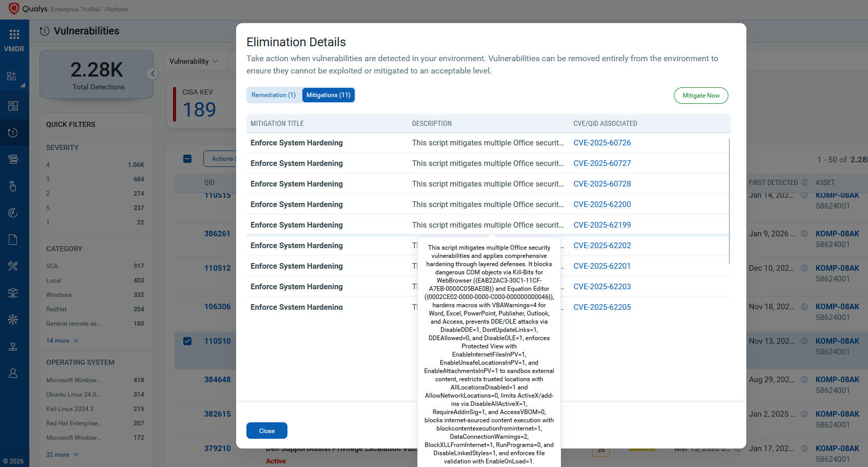Open the CVE-2025-60726 link

click(x=602, y=143)
